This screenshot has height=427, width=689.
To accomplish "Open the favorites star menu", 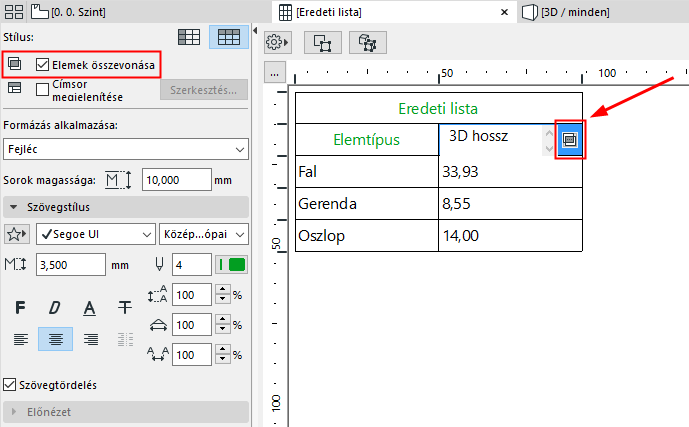I will pyautogui.click(x=17, y=234).
